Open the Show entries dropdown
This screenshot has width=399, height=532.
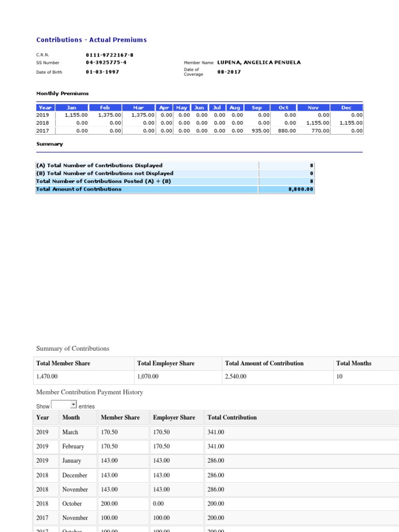[x=64, y=404]
